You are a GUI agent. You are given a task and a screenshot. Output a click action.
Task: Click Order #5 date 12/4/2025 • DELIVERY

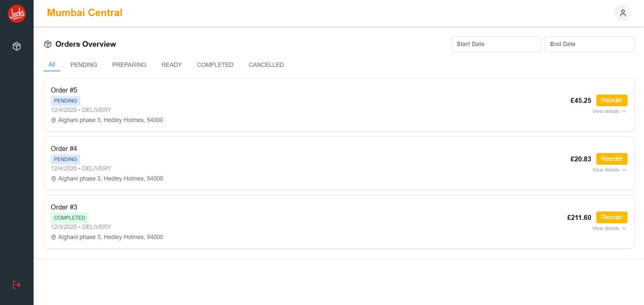pos(81,110)
